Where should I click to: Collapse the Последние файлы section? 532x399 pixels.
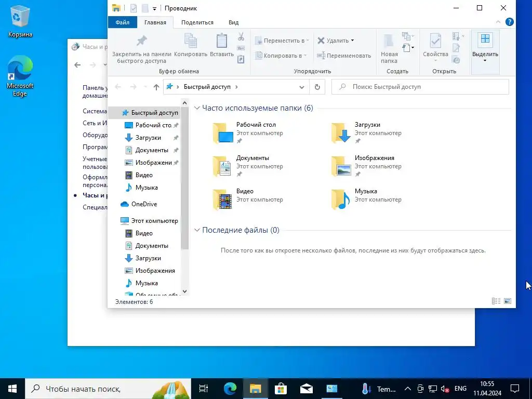coord(197,230)
